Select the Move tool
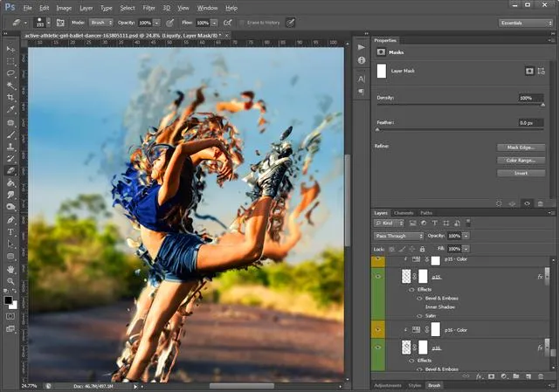 point(10,49)
